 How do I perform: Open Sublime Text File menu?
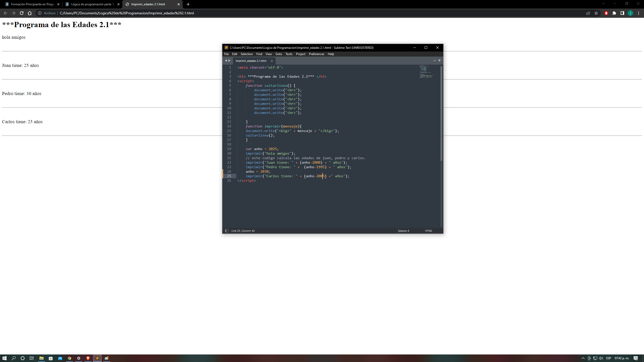point(226,54)
